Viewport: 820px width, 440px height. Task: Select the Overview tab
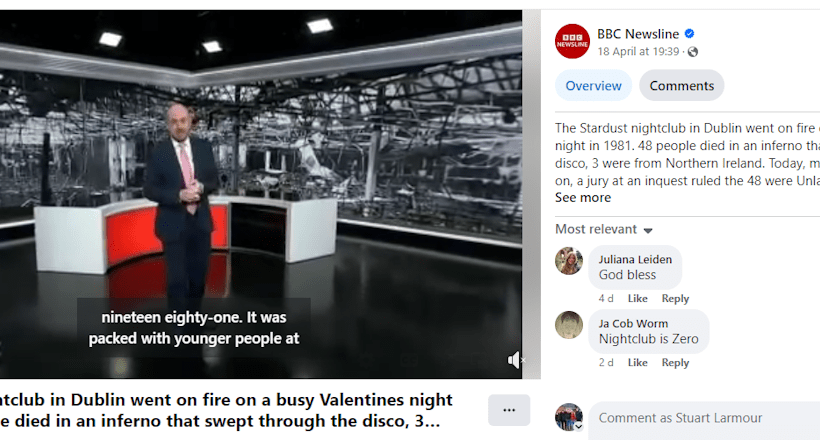pyautogui.click(x=593, y=85)
